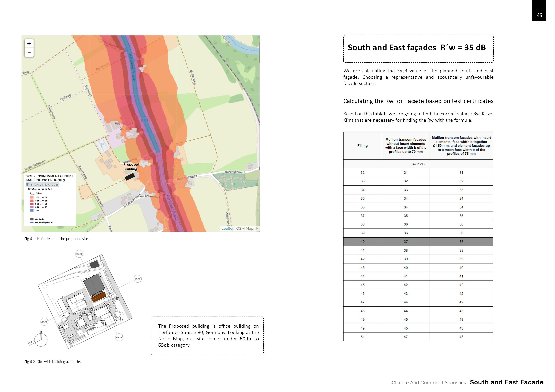Click the 156.48° azimuth circle marker
The height and width of the screenshot is (392, 555).
point(119,337)
